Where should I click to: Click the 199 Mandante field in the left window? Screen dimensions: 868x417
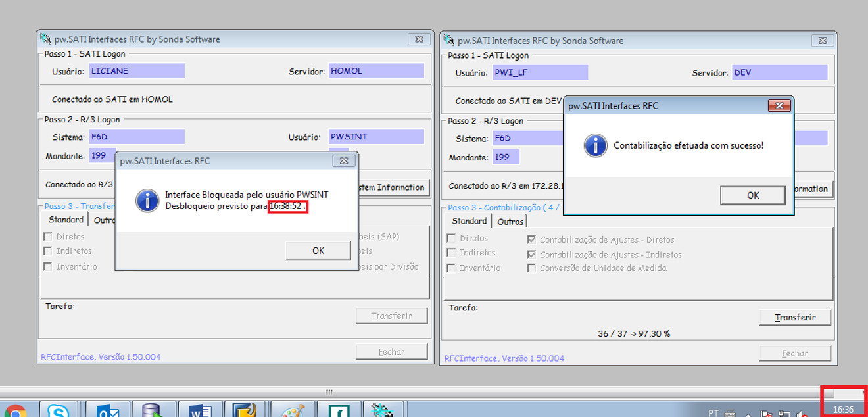point(102,156)
